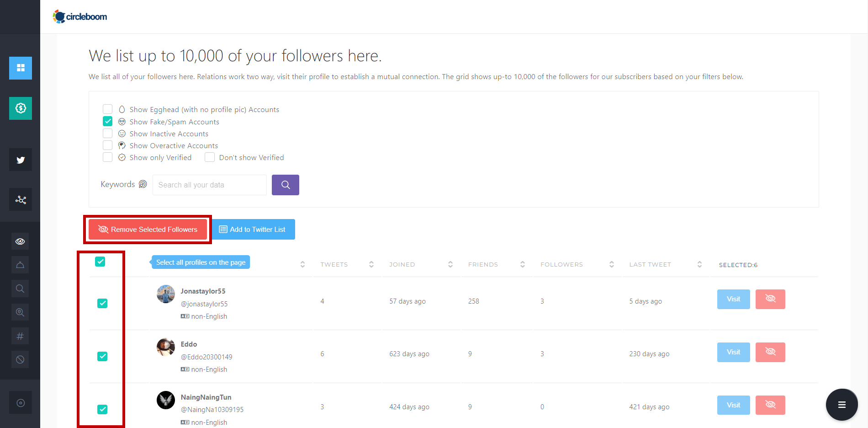Check the Don't show Verified option
The width and height of the screenshot is (868, 428).
(209, 157)
